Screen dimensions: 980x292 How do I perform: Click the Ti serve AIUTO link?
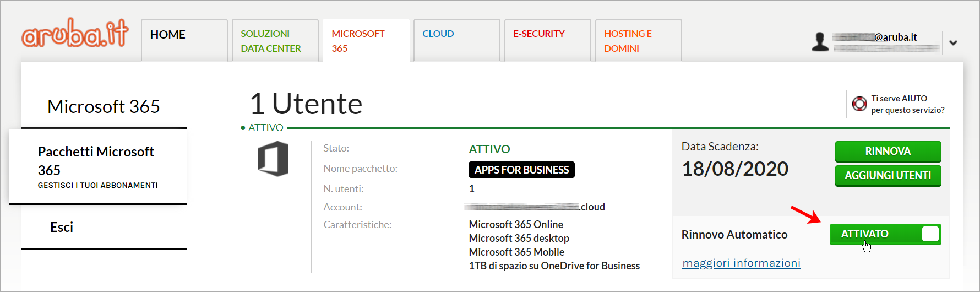(x=907, y=104)
